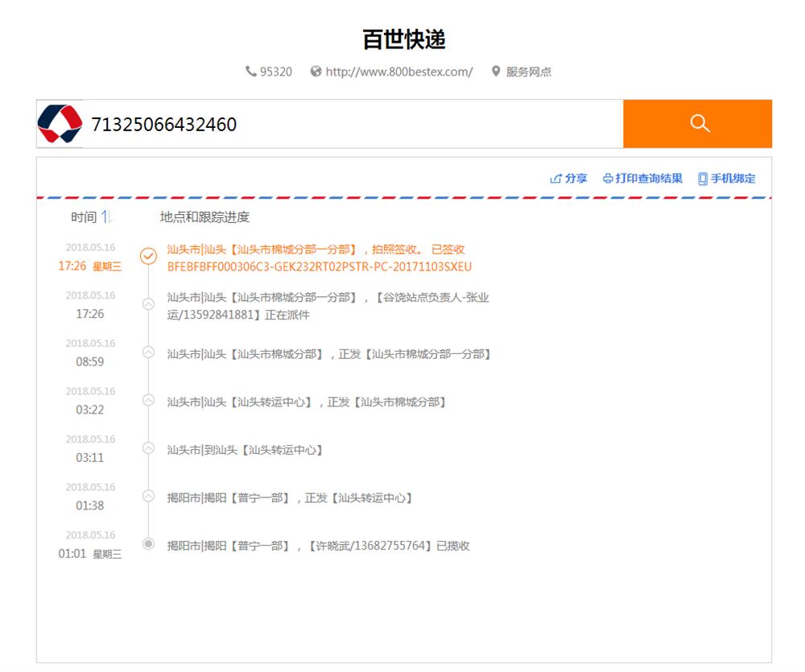Click the time 03:22
Screen dimensions: 805x672
[x=90, y=410]
